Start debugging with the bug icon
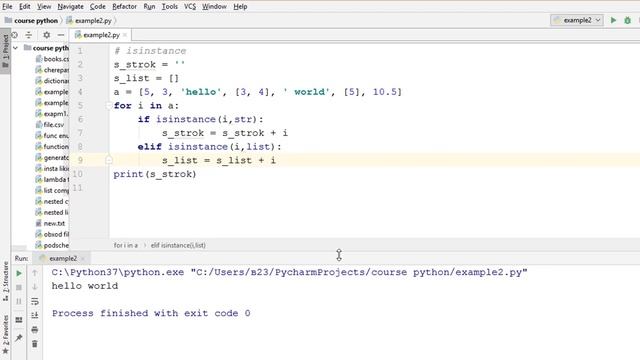This screenshot has width=640, height=360. pyautogui.click(x=628, y=20)
